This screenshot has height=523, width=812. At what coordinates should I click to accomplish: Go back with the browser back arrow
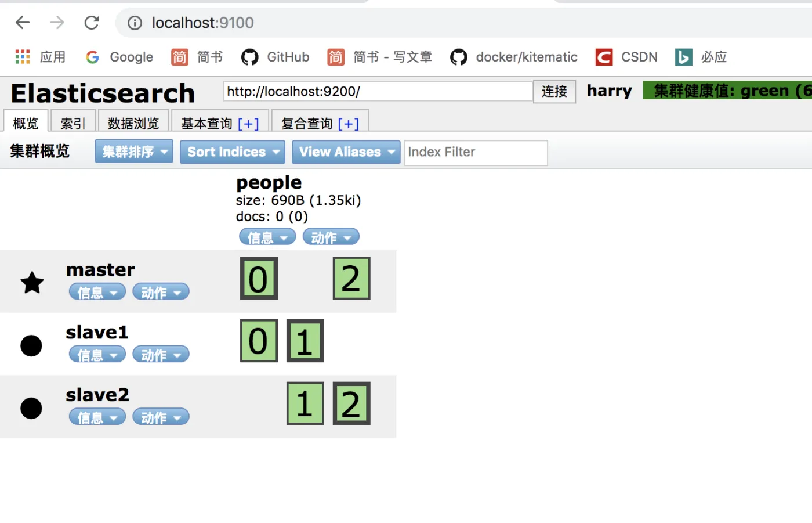[x=23, y=23]
